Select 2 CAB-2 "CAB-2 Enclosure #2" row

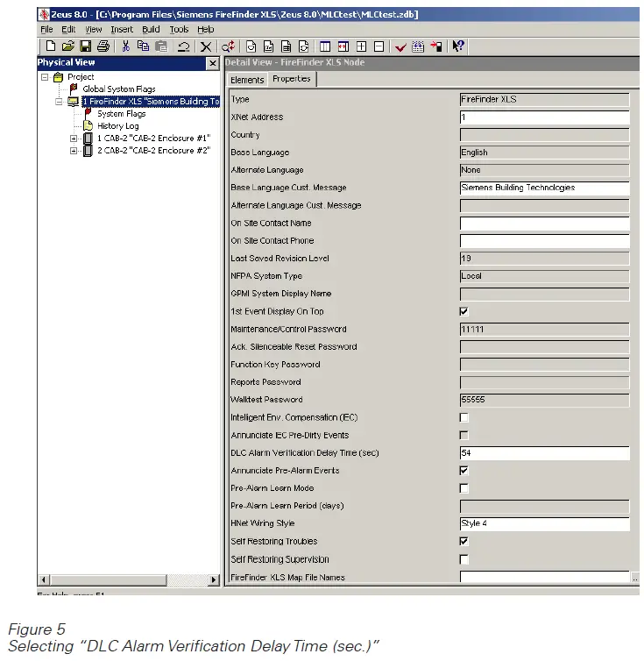(154, 151)
